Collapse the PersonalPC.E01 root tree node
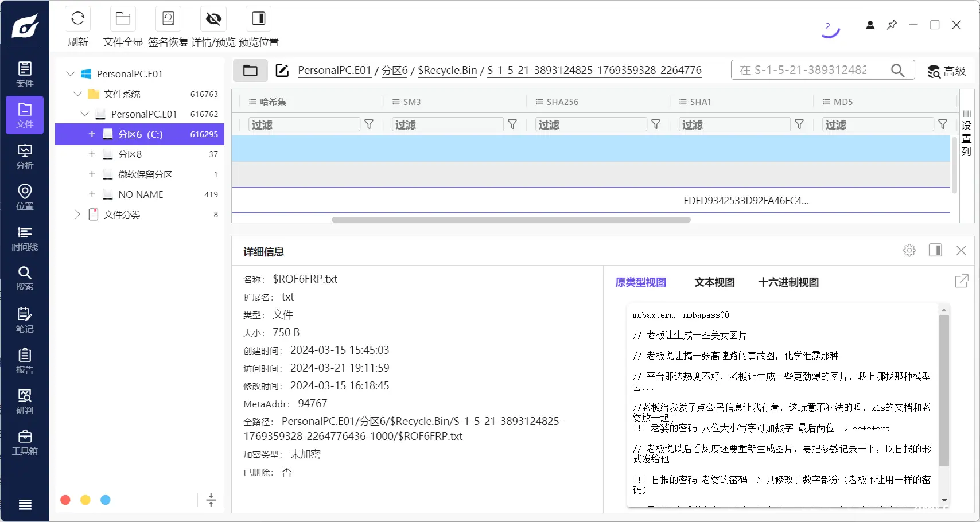This screenshot has width=980, height=522. coord(71,74)
